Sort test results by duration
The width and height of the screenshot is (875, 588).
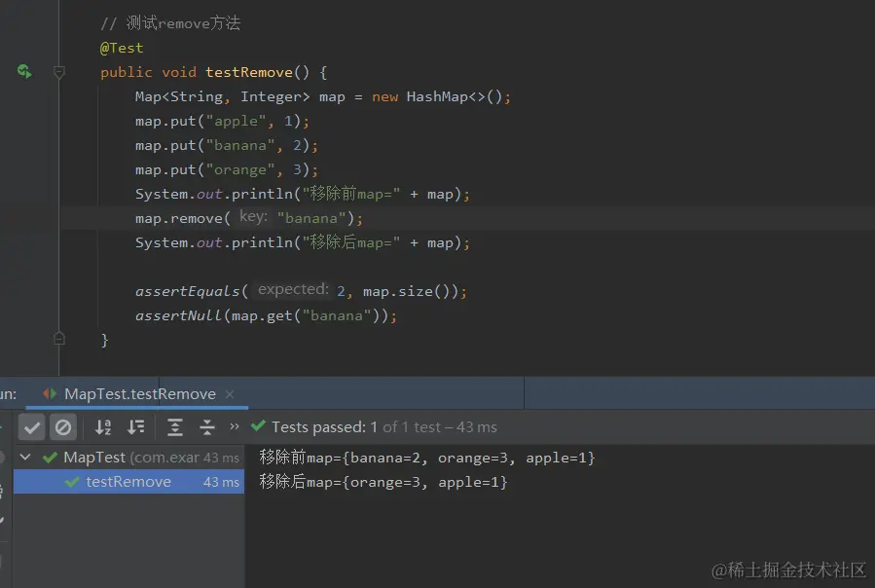point(135,427)
